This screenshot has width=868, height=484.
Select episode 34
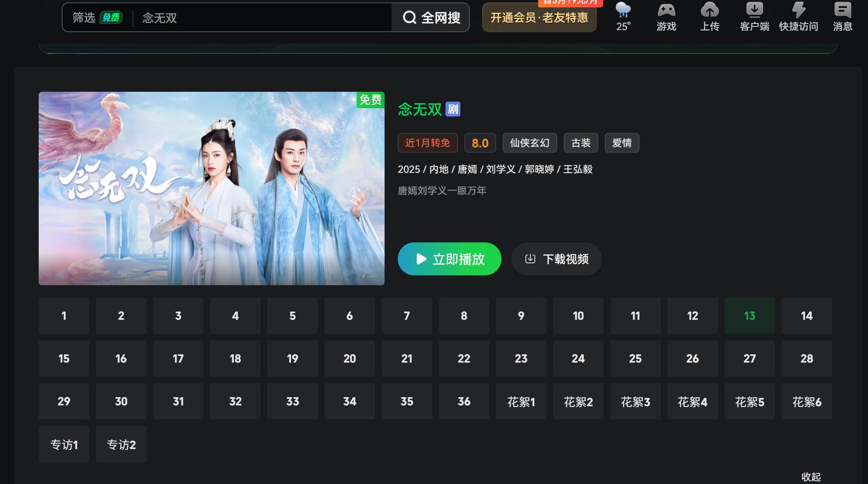click(350, 401)
